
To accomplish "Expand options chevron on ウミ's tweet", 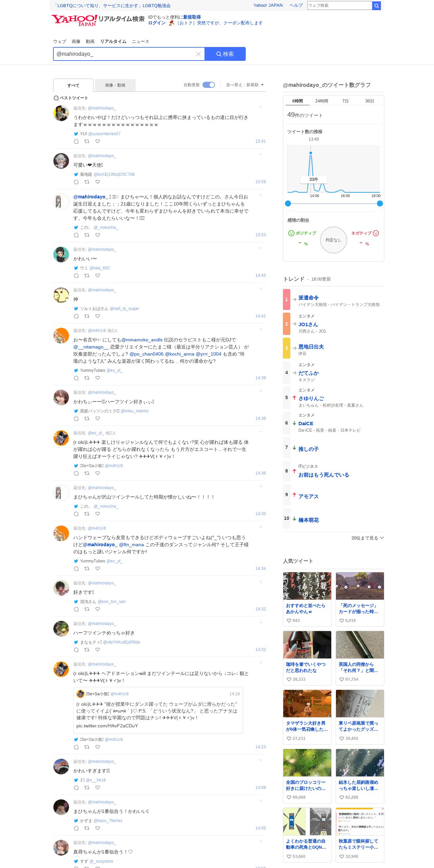I will [261, 248].
